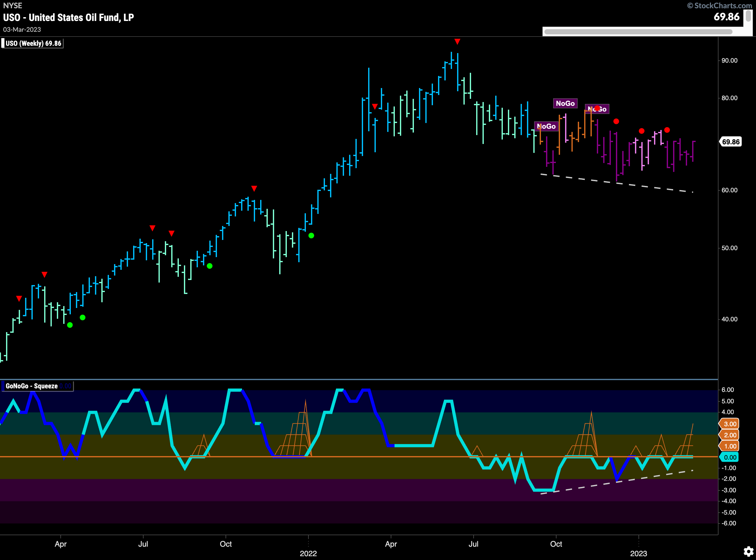The width and height of the screenshot is (756, 560).
Task: Click the red triangle at October 2021 high
Action: (x=254, y=188)
